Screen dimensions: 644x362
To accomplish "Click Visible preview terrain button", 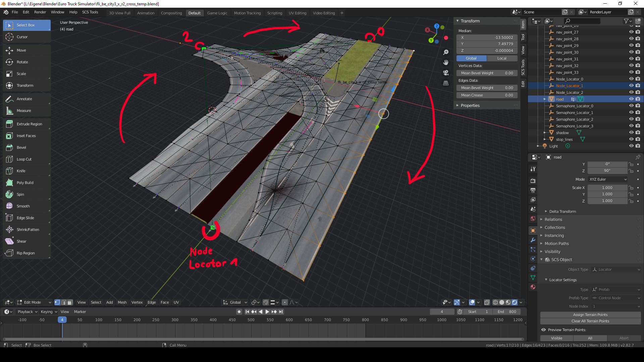I will (x=557, y=338).
